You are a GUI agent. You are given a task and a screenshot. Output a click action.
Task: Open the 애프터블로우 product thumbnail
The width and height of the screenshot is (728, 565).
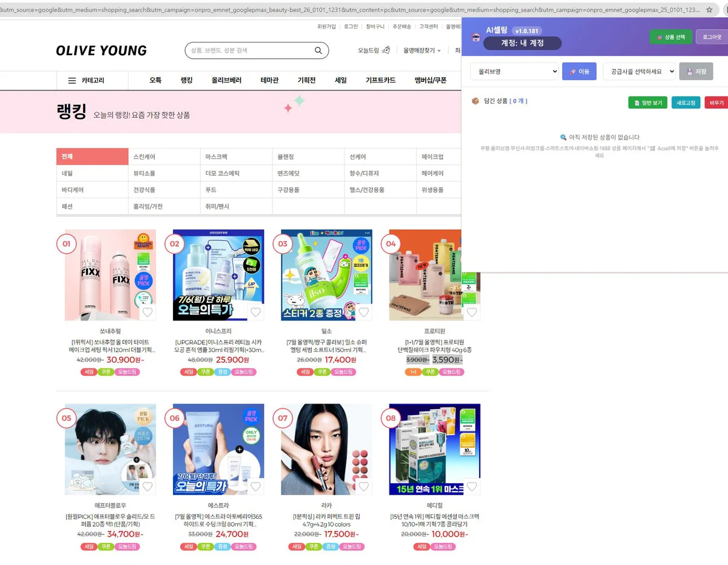point(110,450)
